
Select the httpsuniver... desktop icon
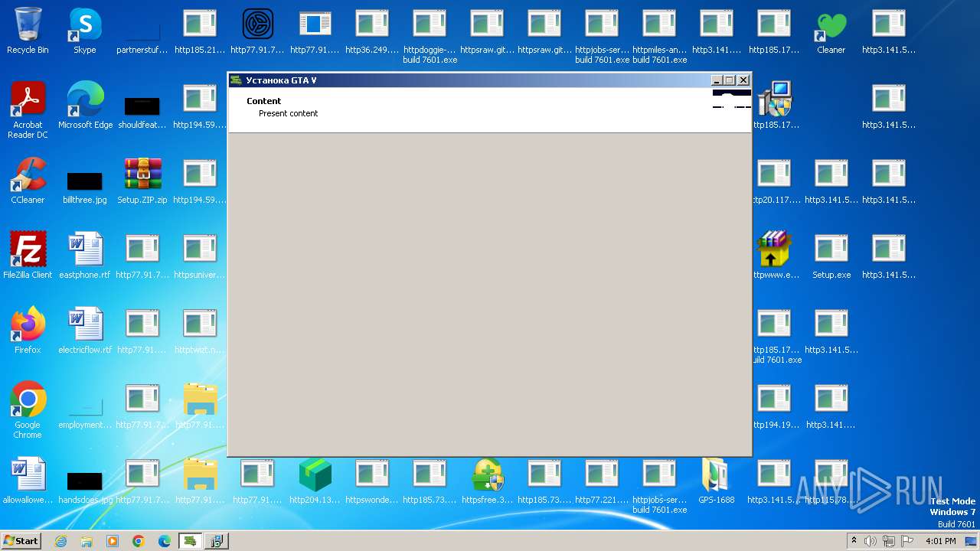(200, 256)
